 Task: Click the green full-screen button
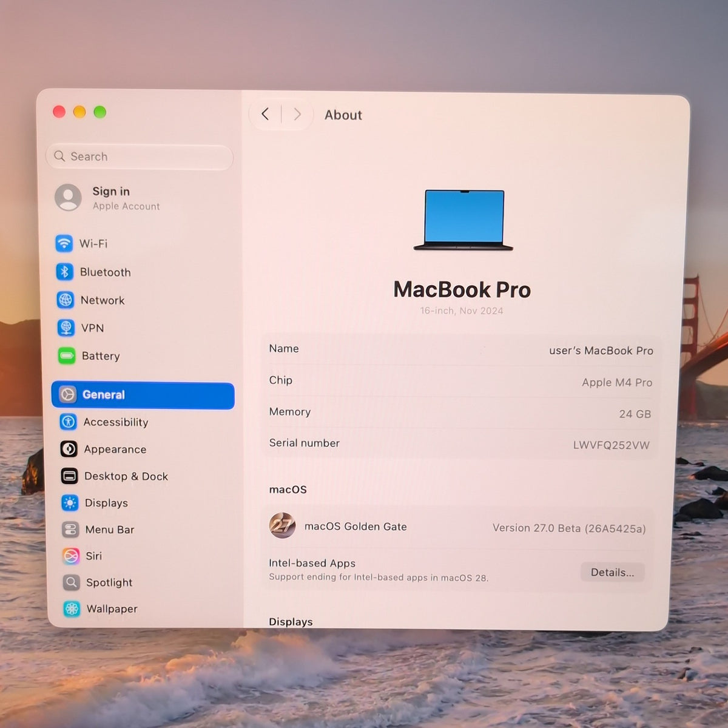(x=100, y=112)
